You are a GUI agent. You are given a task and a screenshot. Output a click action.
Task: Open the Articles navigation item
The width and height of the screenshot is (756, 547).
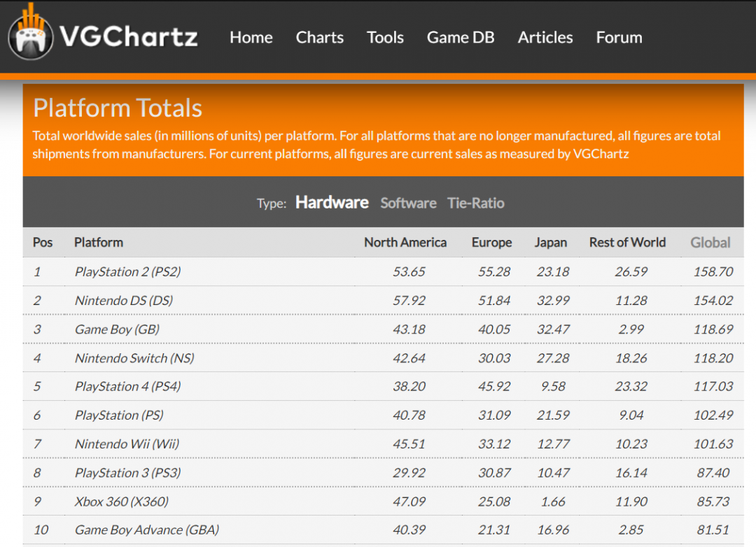[x=545, y=38]
